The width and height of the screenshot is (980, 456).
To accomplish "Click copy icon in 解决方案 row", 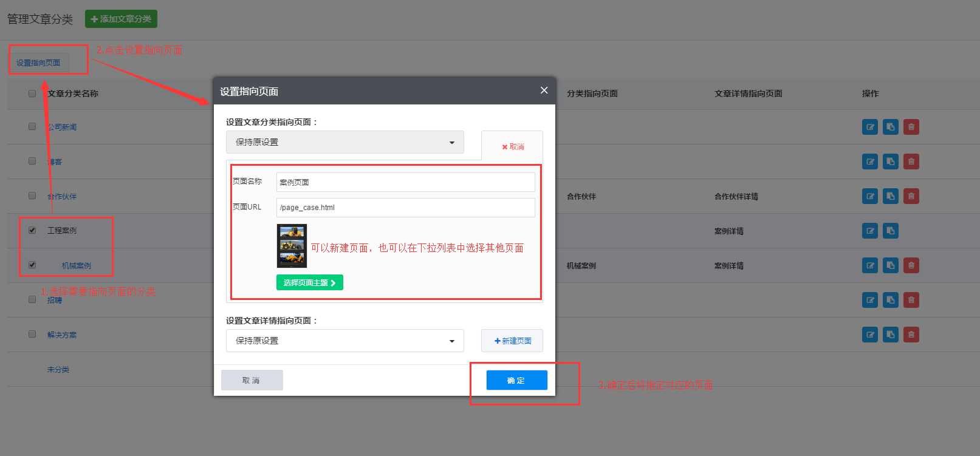I will point(891,335).
